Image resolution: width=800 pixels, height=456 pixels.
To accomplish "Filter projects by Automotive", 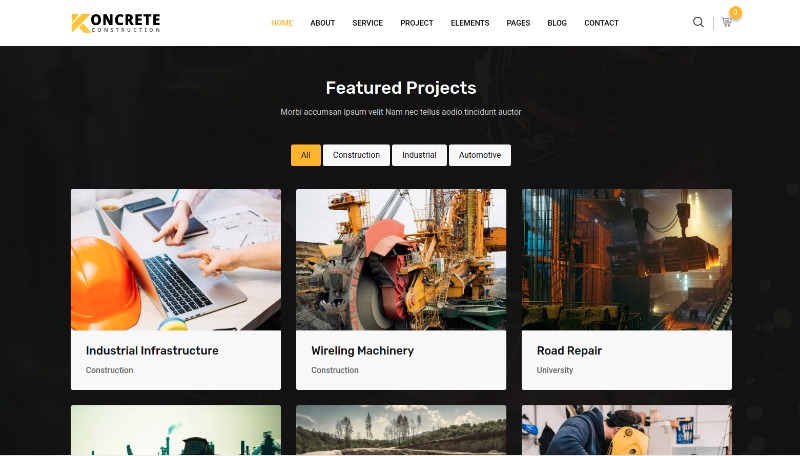I will coord(480,155).
